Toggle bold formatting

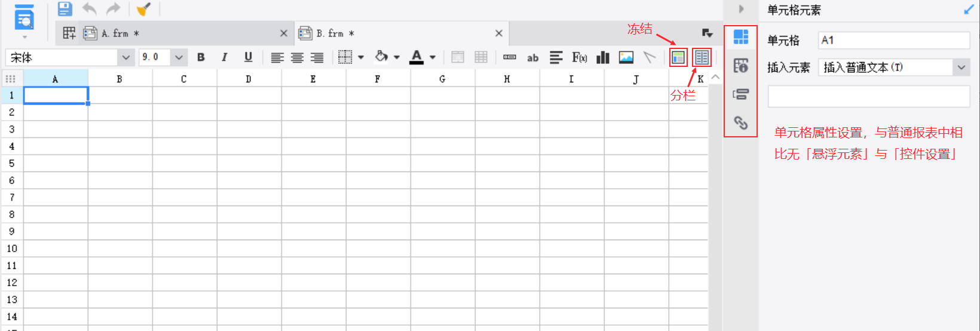pyautogui.click(x=201, y=57)
